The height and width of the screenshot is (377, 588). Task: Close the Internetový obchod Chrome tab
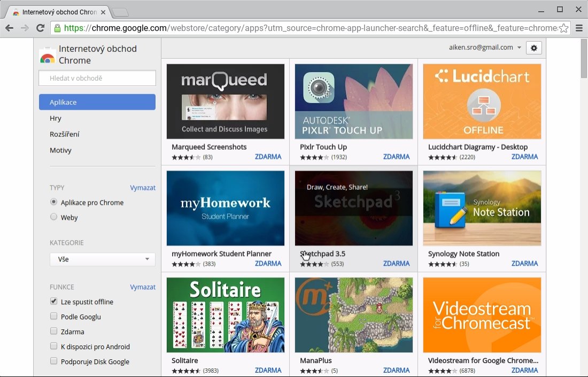point(103,12)
